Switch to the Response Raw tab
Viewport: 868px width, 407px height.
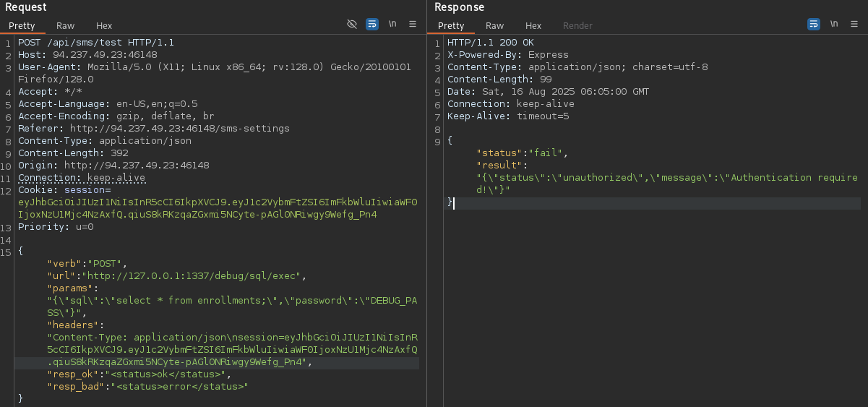point(495,25)
